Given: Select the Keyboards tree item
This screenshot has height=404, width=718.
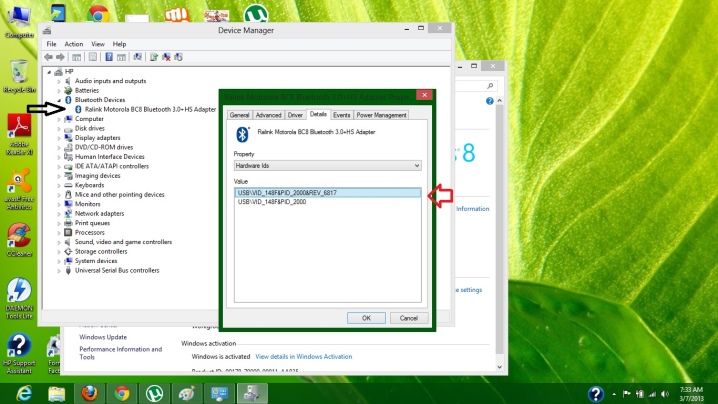Looking at the screenshot, I should (x=89, y=185).
